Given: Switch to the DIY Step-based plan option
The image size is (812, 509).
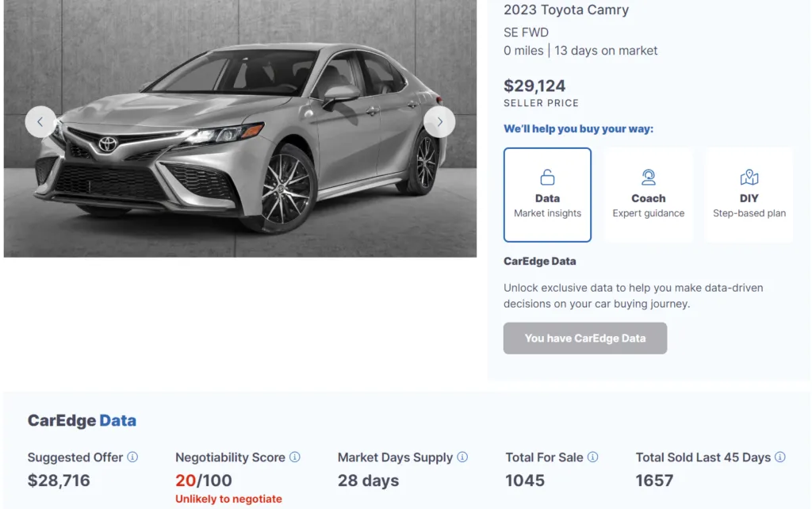Looking at the screenshot, I should (x=749, y=194).
